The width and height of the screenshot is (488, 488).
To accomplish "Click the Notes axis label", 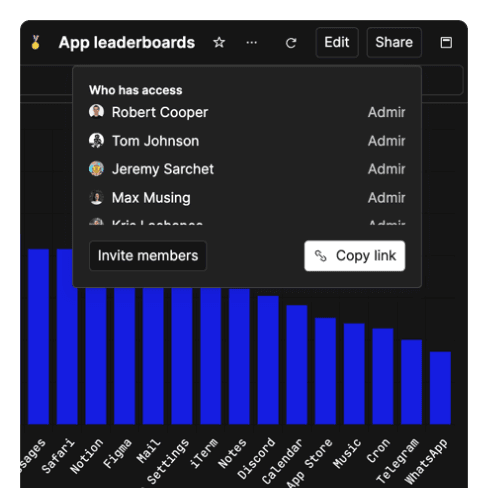I will pos(232,453).
